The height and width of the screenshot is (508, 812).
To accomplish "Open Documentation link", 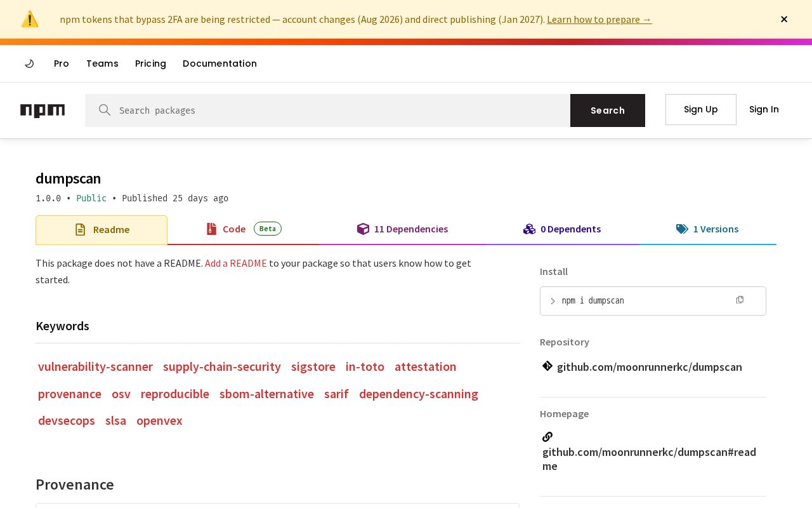I will click(x=219, y=63).
